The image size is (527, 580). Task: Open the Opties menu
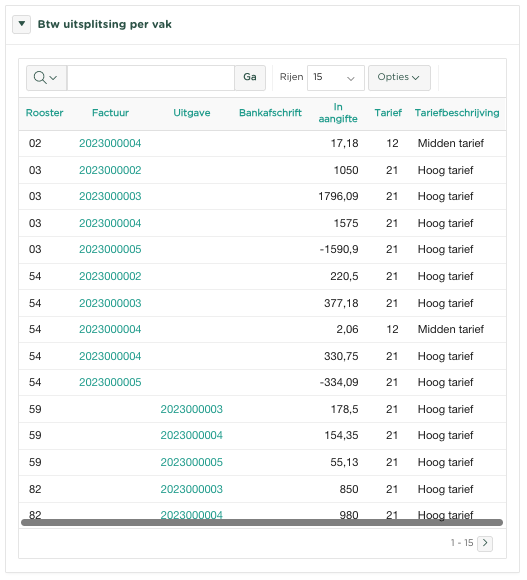point(399,78)
